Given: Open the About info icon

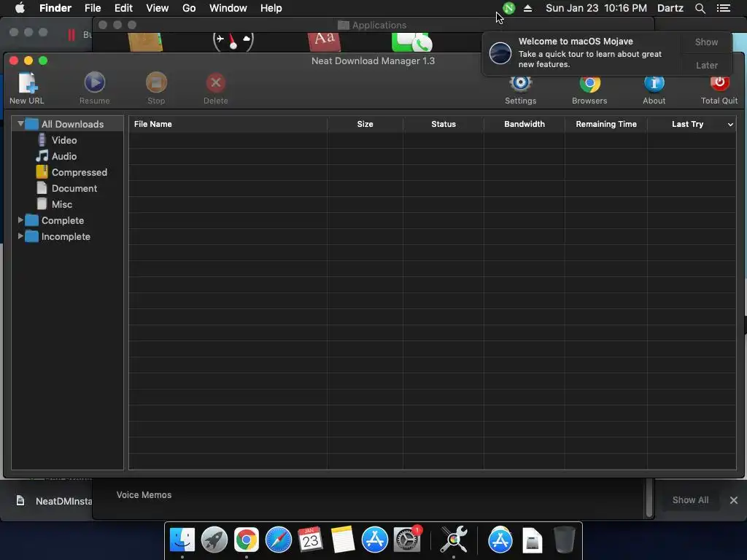Looking at the screenshot, I should click(654, 84).
